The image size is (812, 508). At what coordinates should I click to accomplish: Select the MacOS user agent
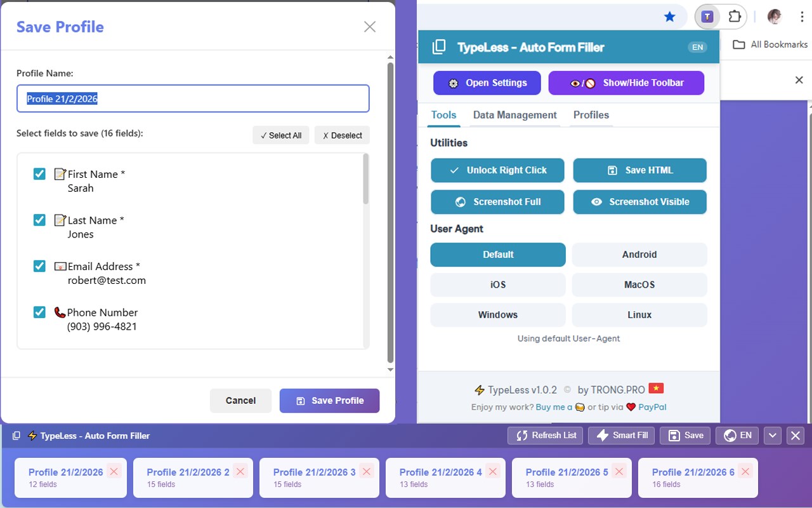(639, 284)
